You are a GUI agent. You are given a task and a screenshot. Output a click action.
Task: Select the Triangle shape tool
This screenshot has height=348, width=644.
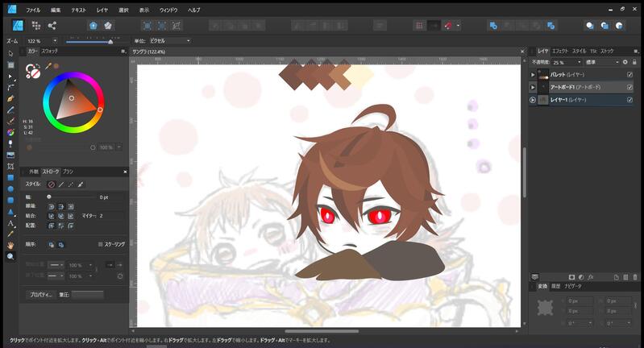click(x=10, y=212)
